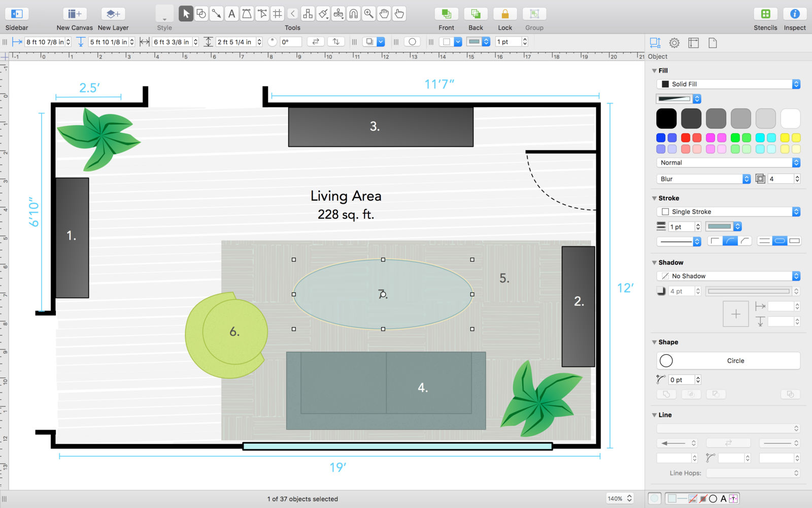Viewport: 812px width, 508px height.
Task: Select the Pen tool
Action: coord(247,14)
